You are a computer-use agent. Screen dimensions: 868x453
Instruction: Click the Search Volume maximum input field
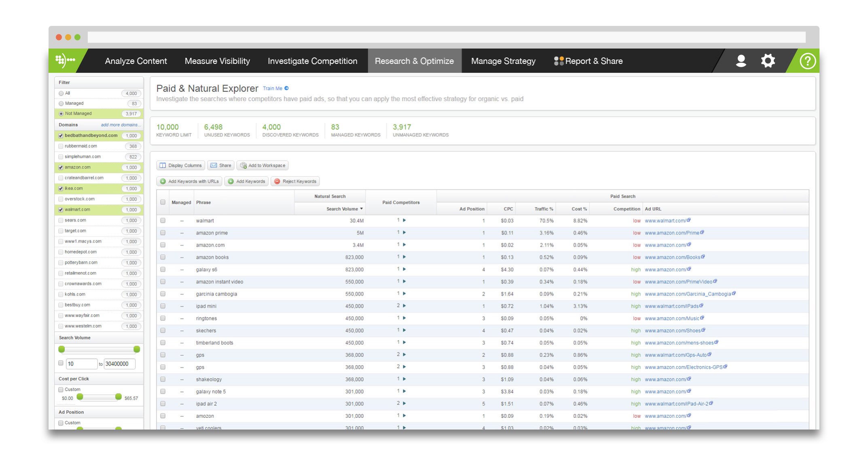(120, 364)
